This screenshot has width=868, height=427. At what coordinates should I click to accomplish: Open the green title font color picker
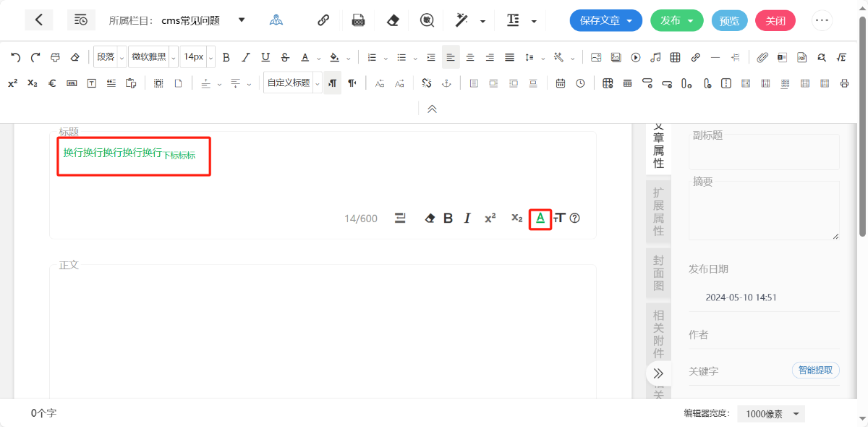540,218
